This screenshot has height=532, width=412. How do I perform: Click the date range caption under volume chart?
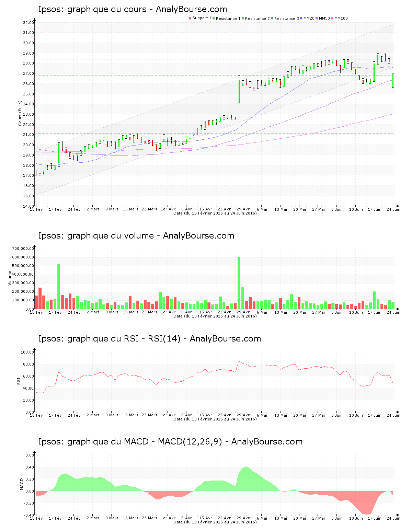pos(215,316)
